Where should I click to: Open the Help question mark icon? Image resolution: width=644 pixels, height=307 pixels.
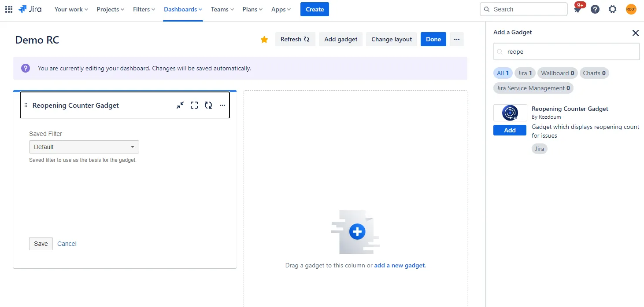[x=595, y=9]
